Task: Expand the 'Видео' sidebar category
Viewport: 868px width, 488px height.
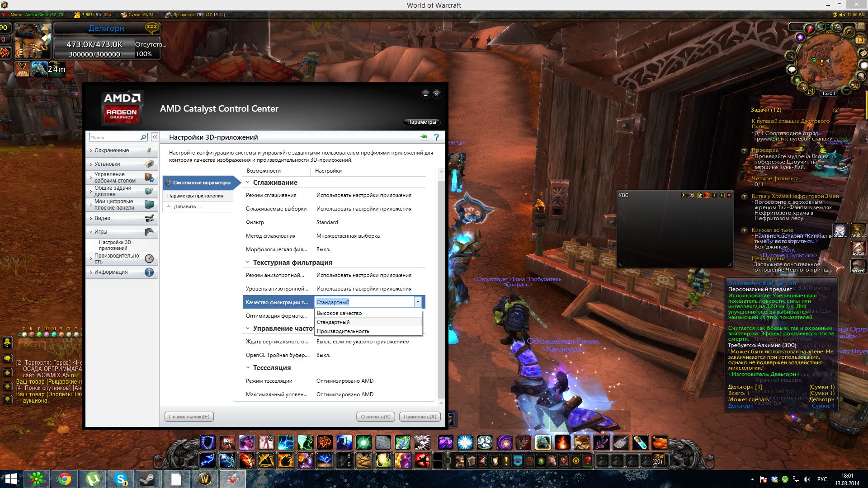Action: tap(102, 218)
